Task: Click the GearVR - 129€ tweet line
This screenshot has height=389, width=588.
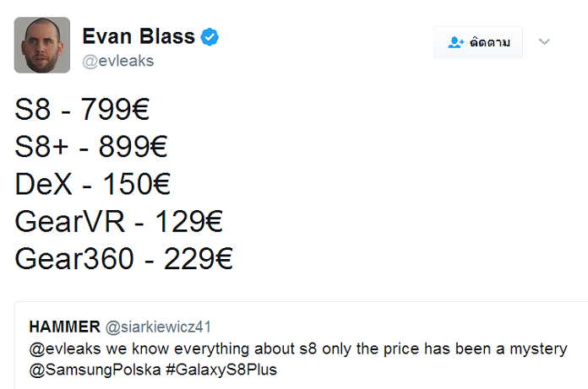Action: [119, 221]
